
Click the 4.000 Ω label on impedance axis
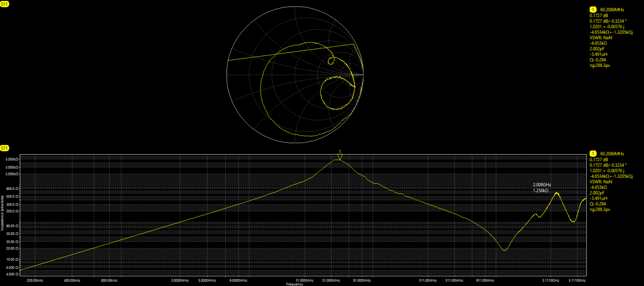(12, 274)
